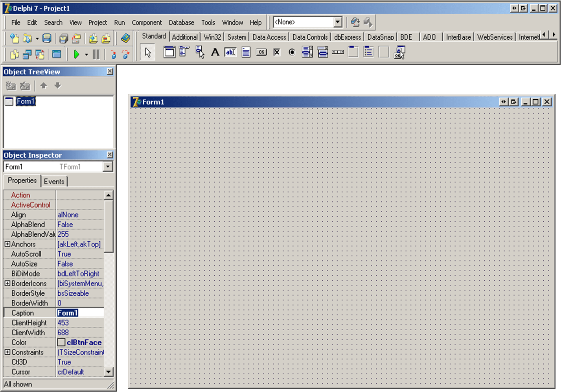Image resolution: width=561 pixels, height=392 pixels.
Task: Open the Component menu
Action: 147,22
